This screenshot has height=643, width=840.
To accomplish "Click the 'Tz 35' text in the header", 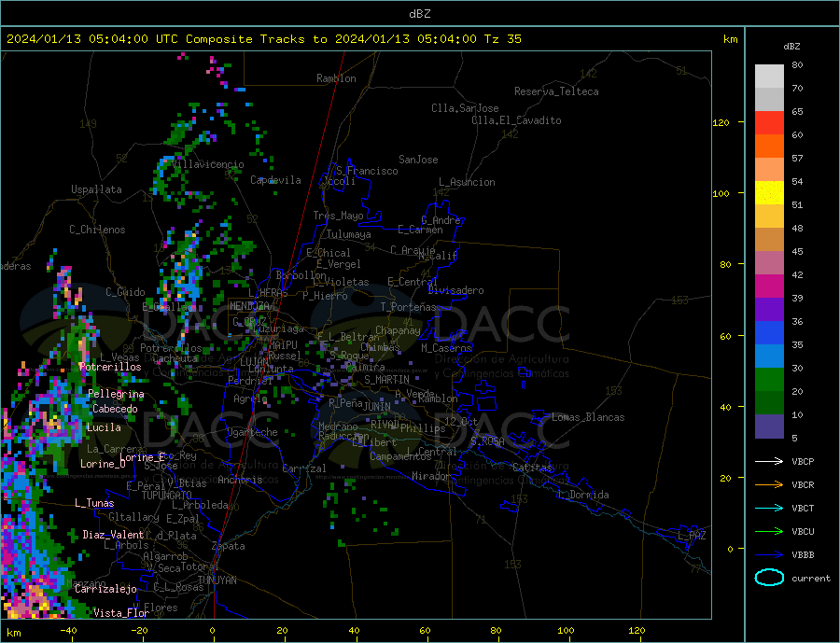I will [x=502, y=39].
